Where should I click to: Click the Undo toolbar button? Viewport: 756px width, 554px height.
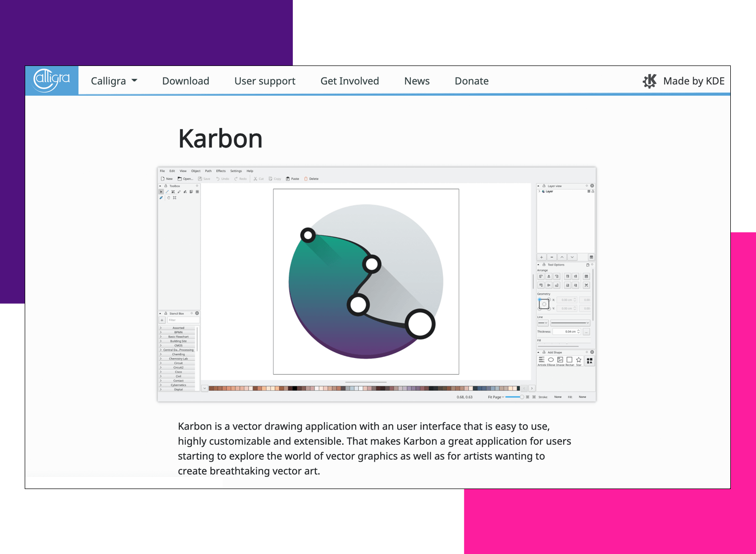coord(222,179)
